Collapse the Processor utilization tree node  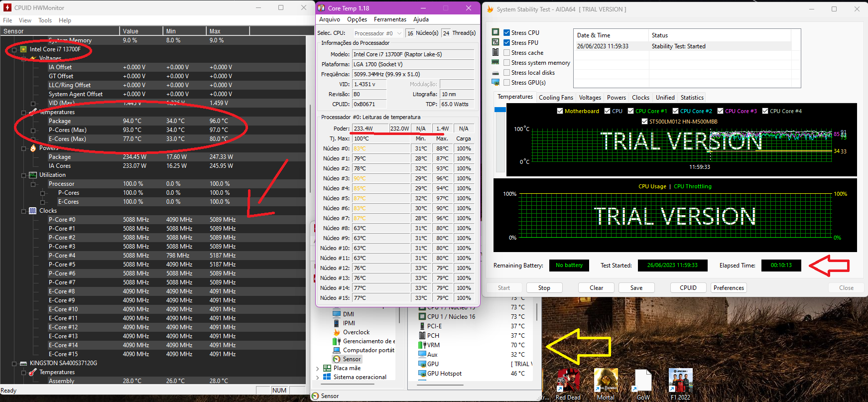[x=33, y=184]
